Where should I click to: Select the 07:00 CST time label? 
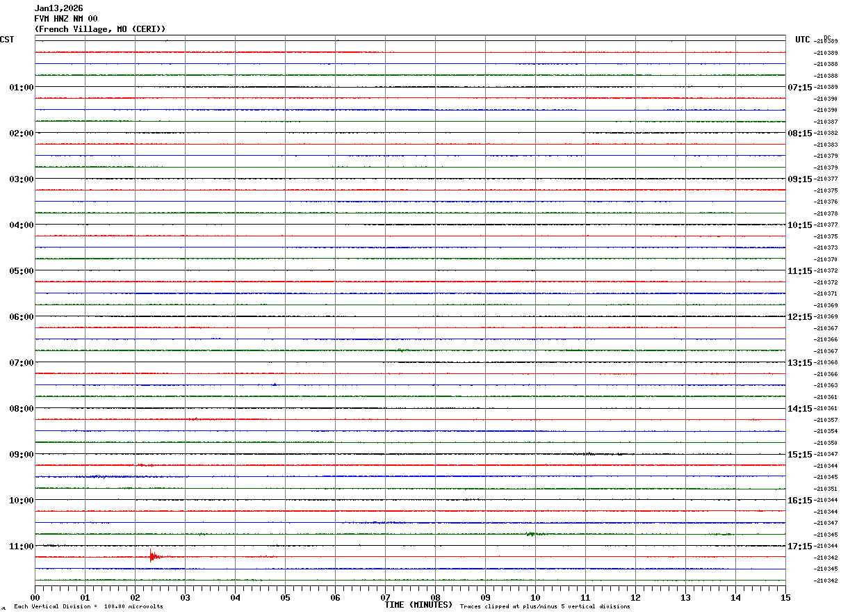(22, 362)
